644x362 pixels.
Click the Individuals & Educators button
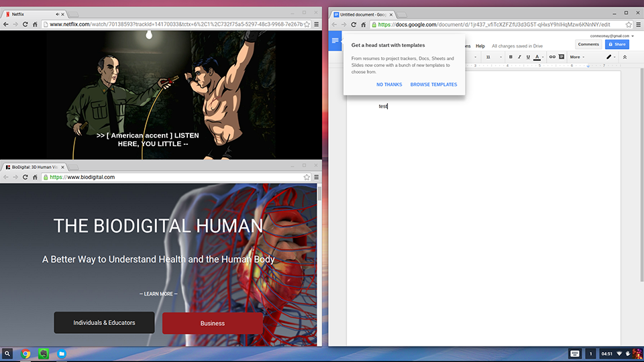pos(105,322)
